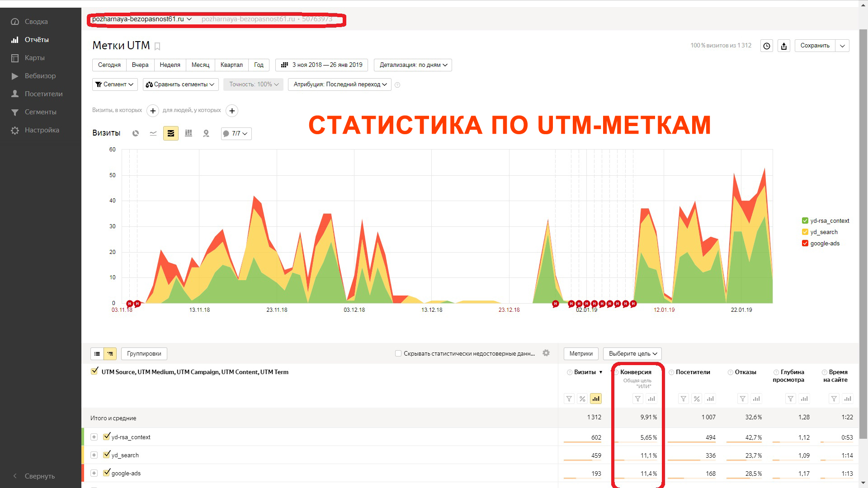
Task: Open Вебвизор session replay
Action: [x=34, y=76]
